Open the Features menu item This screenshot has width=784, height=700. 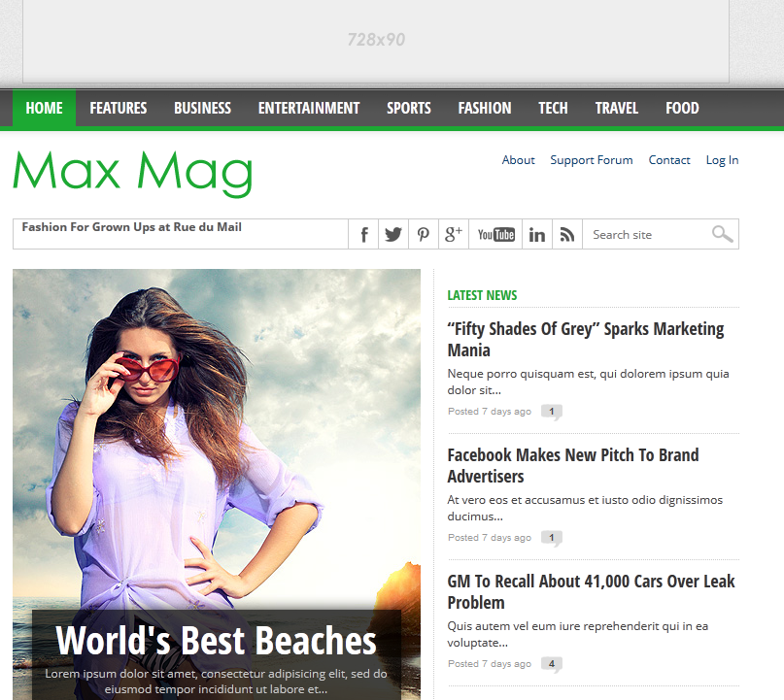tap(119, 108)
